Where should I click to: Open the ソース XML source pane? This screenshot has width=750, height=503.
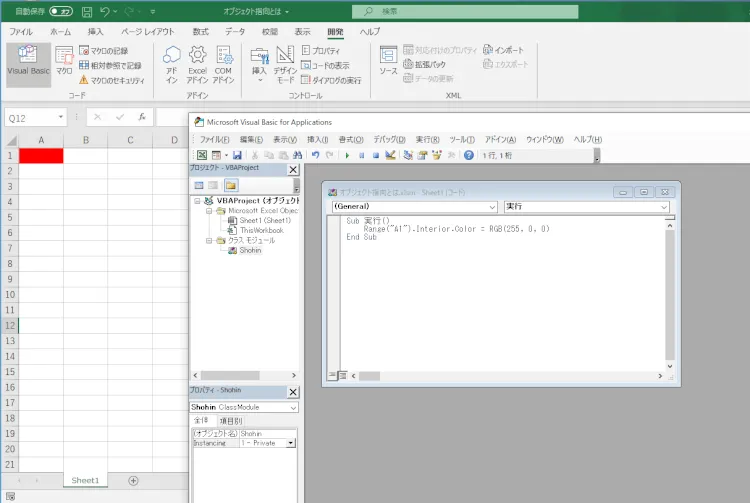388,60
